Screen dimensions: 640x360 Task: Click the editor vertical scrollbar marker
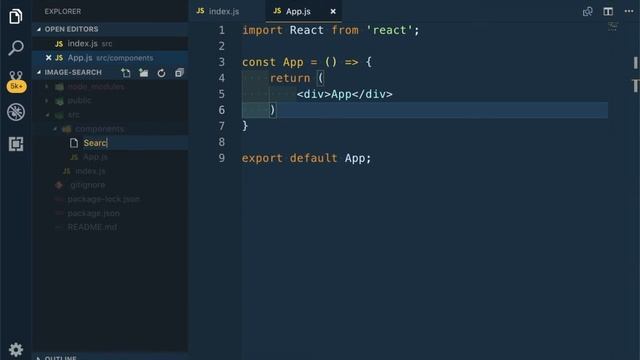coord(636,62)
